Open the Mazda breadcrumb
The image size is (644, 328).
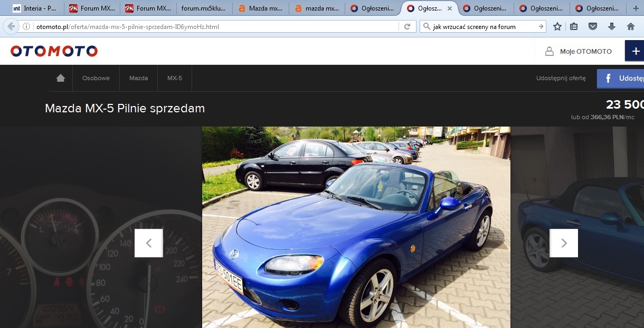pos(138,78)
